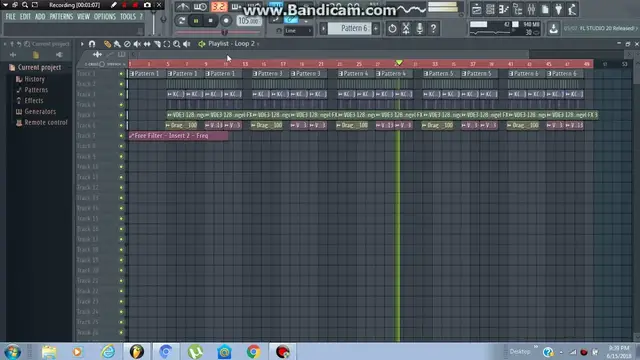Toggle mute dot for Track 7
Viewport: 640px width, 360px height.
click(x=121, y=136)
